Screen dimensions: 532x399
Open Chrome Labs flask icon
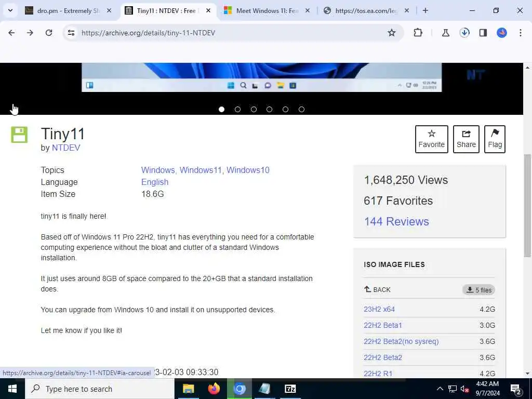click(x=445, y=33)
